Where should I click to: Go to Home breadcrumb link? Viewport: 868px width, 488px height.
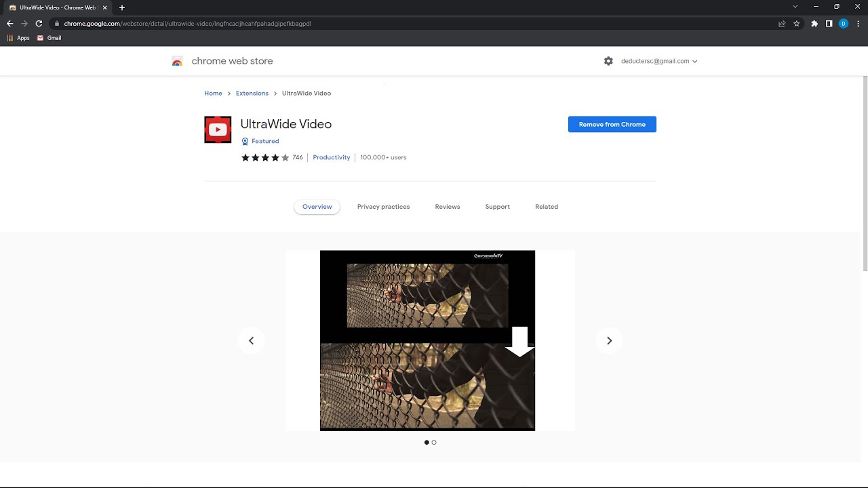(213, 93)
